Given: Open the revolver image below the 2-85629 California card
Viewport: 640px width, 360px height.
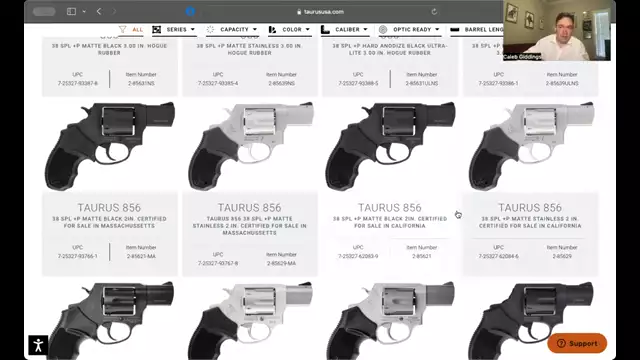Looking at the screenshot, I should 530,320.
